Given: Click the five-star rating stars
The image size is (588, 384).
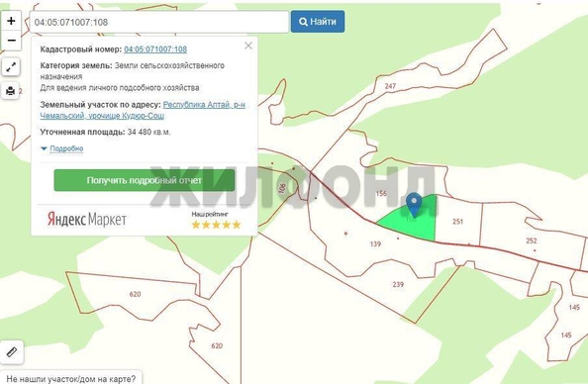Looking at the screenshot, I should [x=216, y=225].
